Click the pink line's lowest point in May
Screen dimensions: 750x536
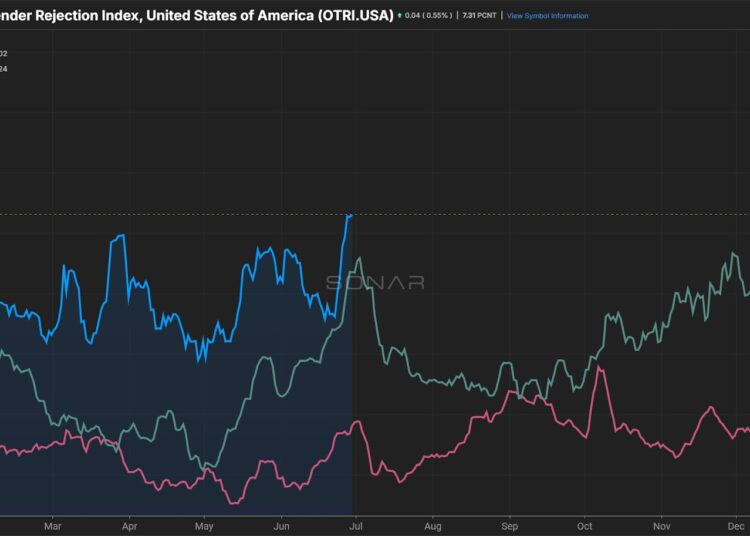point(234,502)
